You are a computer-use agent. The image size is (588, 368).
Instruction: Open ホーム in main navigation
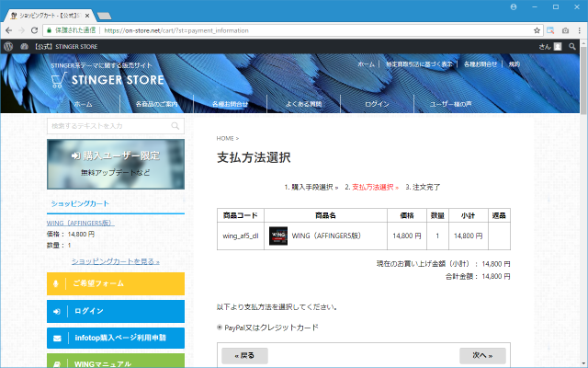(x=84, y=104)
